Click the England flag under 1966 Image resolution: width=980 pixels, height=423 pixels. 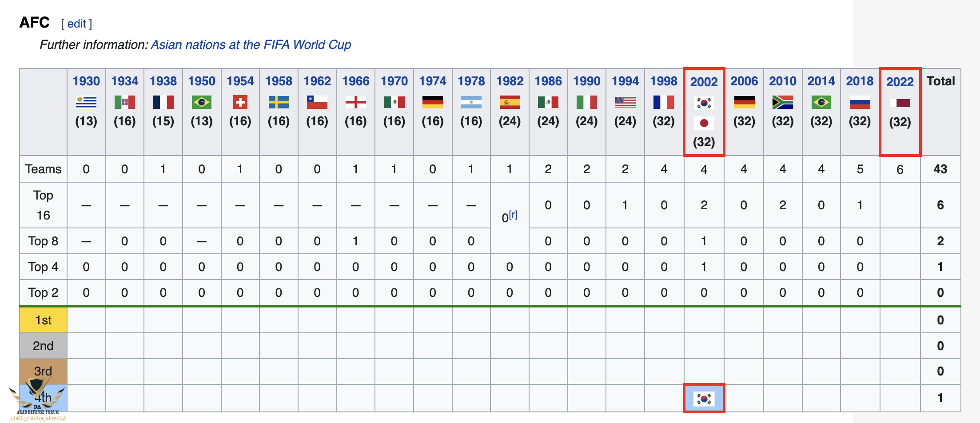pos(355,103)
